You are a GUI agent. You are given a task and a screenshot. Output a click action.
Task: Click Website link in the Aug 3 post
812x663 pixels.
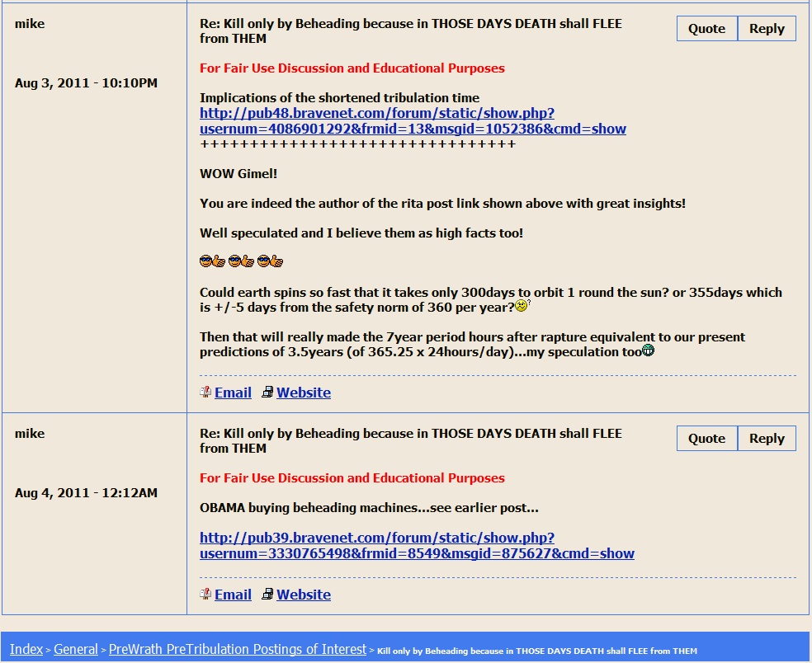[x=304, y=393]
